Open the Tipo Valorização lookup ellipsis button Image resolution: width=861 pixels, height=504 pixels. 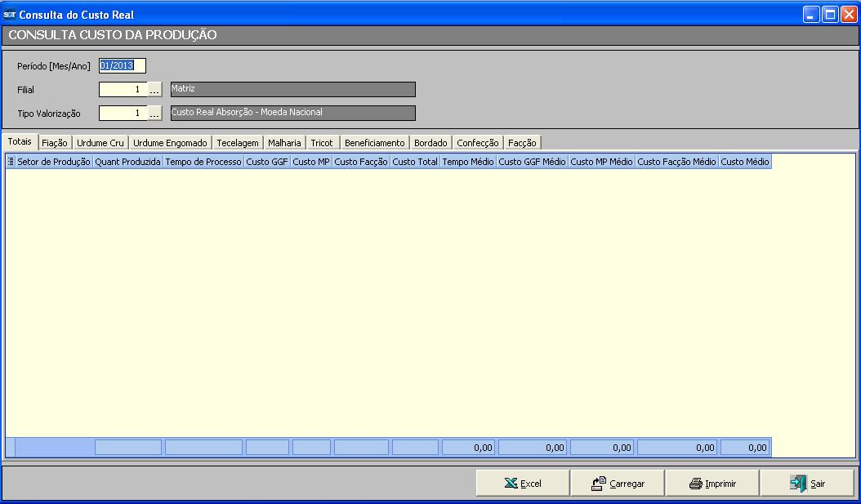[155, 114]
